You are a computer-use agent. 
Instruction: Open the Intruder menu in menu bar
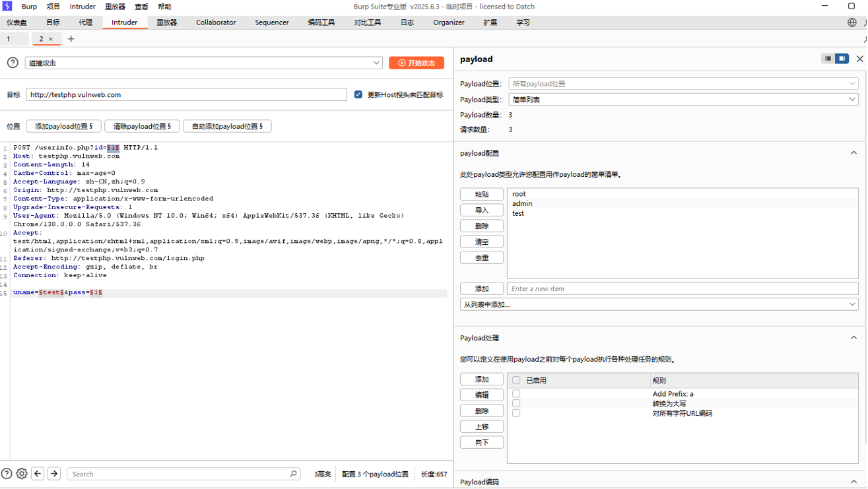(83, 7)
